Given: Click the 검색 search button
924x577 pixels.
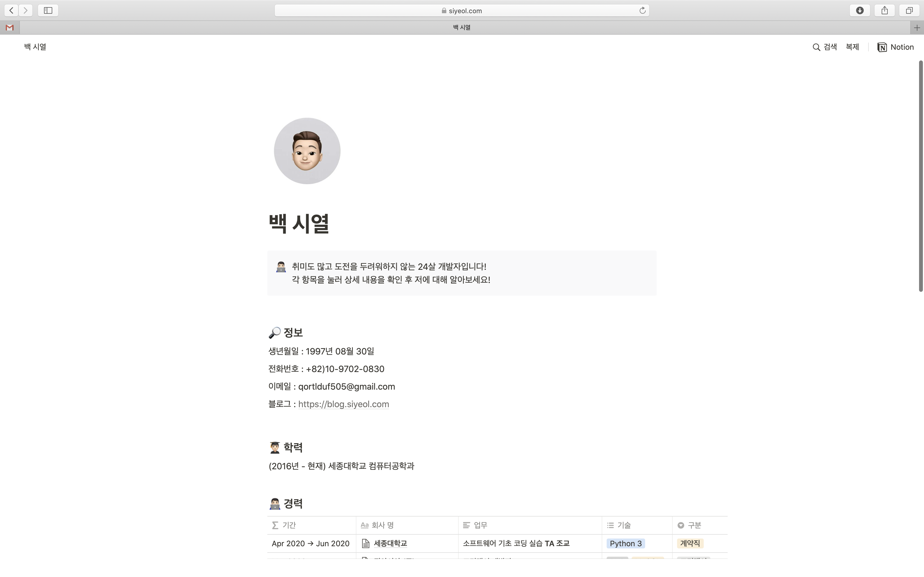Looking at the screenshot, I should pos(825,47).
